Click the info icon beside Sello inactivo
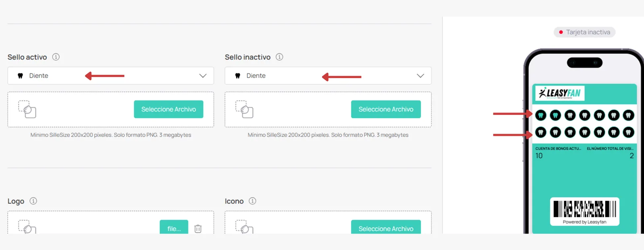This screenshot has width=644, height=250. pyautogui.click(x=279, y=57)
